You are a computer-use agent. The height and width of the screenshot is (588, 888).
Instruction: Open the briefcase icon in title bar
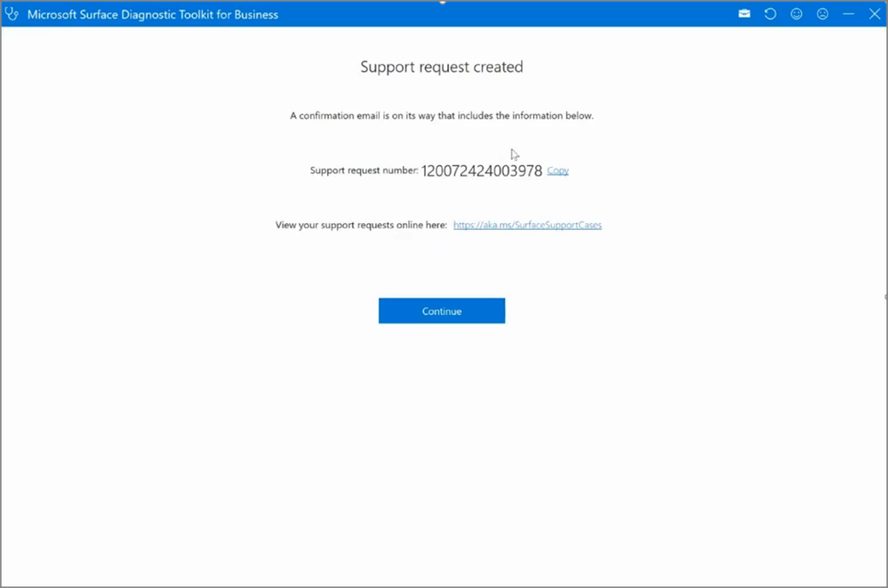[744, 13]
